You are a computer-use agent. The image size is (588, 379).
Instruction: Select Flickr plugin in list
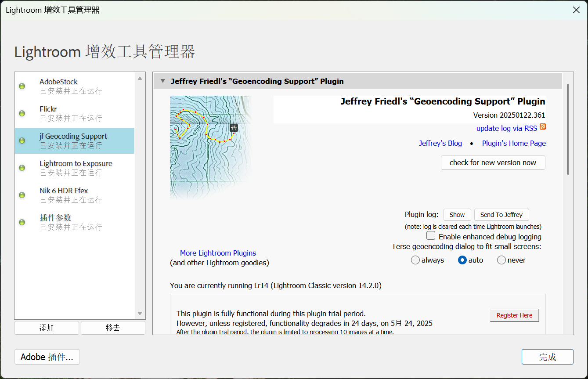pyautogui.click(x=75, y=113)
